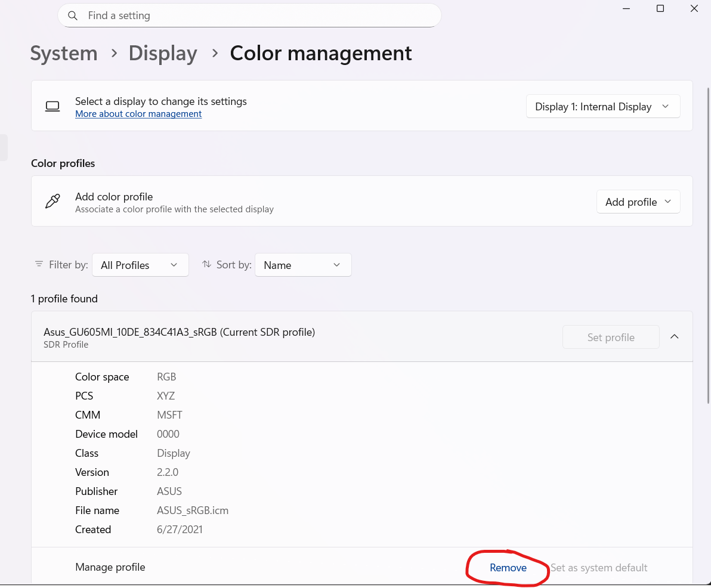
Task: Click the Find a setting search box
Action: coord(249,16)
